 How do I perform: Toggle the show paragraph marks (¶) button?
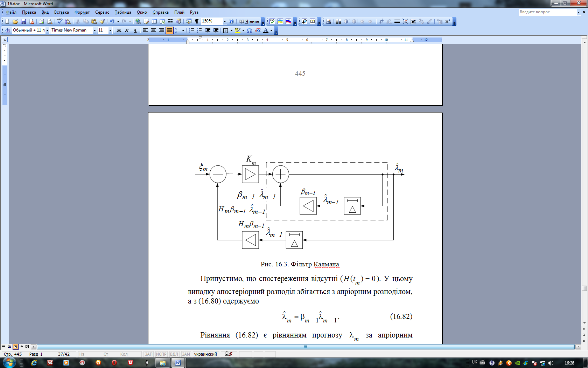[x=197, y=21]
